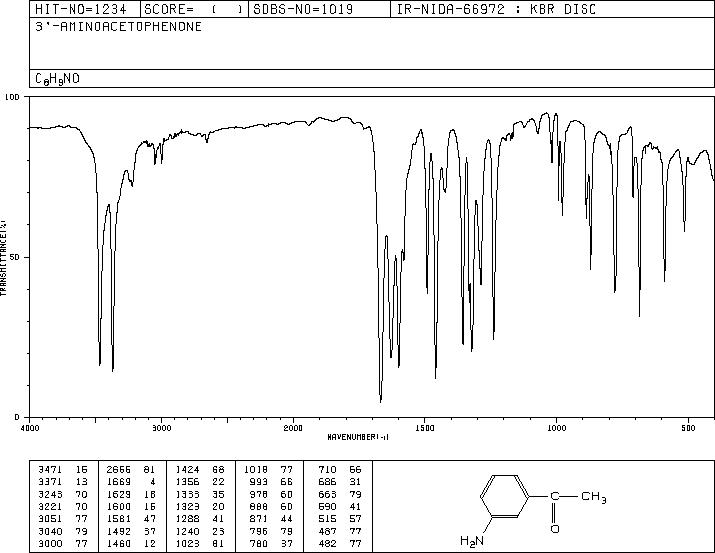Click the 500 tick label on x-axis
Image resolution: width=715 pixels, height=553 pixels.
coord(688,428)
